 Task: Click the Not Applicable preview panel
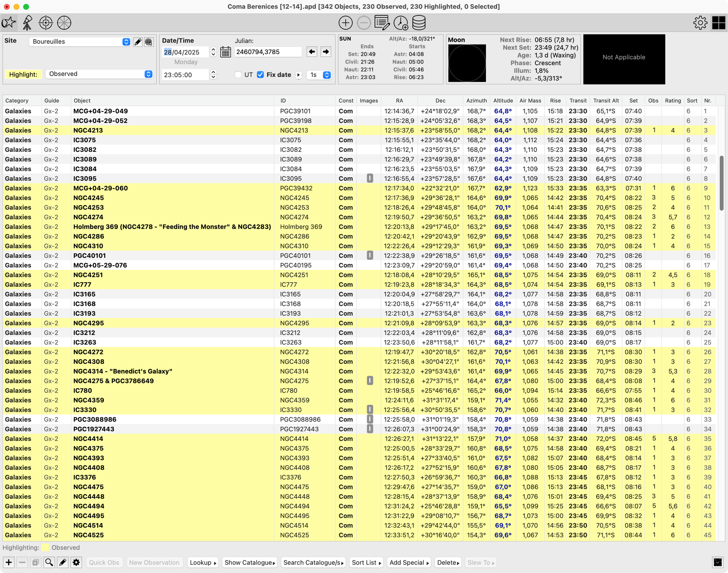click(624, 59)
